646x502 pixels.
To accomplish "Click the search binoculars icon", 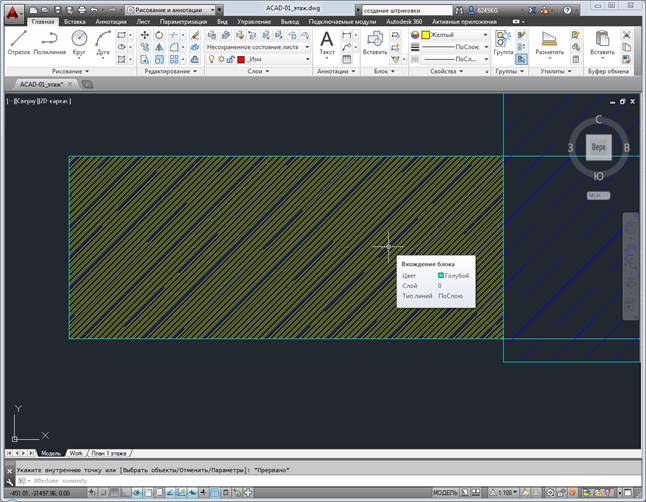I will pyautogui.click(x=459, y=10).
